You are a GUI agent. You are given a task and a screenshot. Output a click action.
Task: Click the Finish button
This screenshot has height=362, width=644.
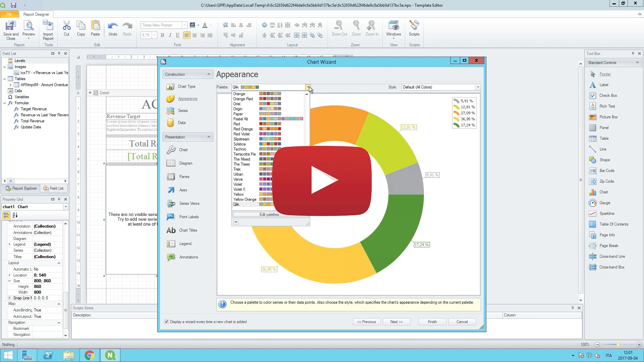coord(432,322)
